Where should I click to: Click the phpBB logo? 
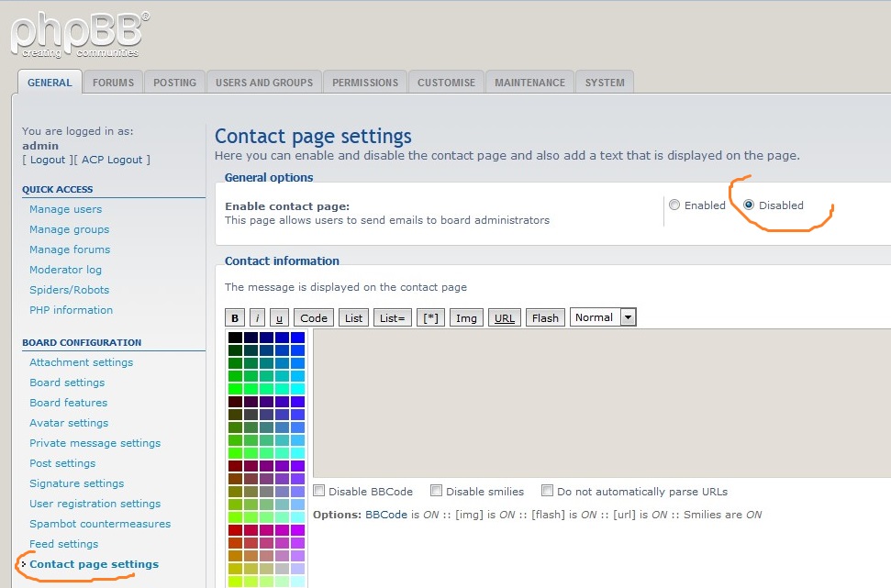tap(78, 35)
